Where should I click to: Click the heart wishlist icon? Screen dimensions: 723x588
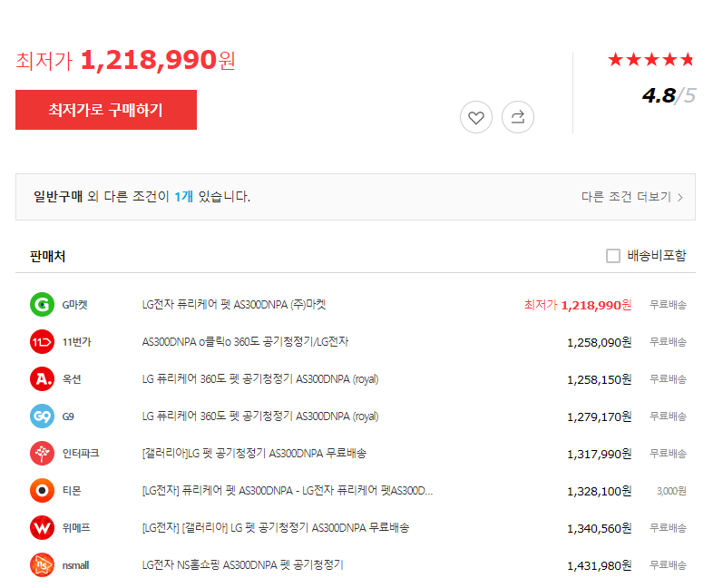click(x=476, y=117)
